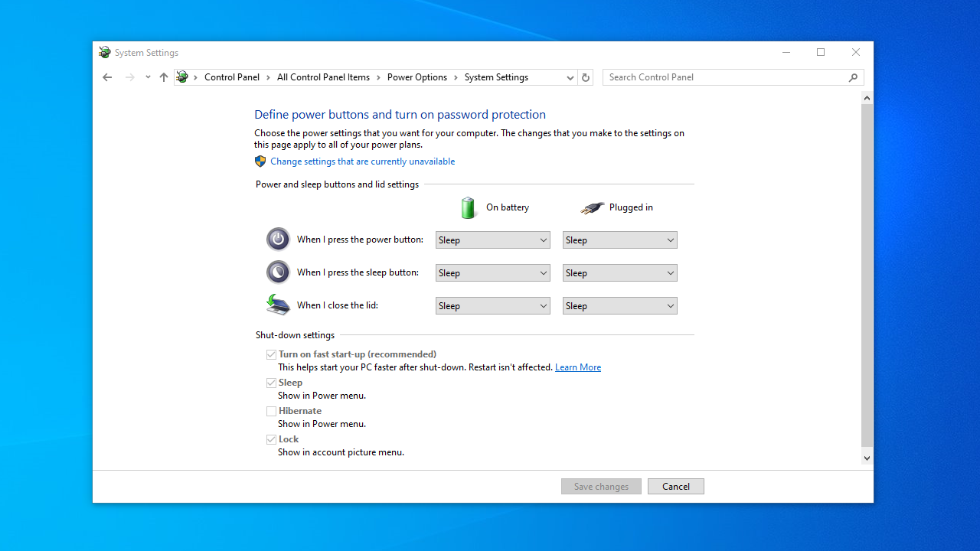Click Change settings that are currently unavailable
Screen dimensions: 980x551
362,161
